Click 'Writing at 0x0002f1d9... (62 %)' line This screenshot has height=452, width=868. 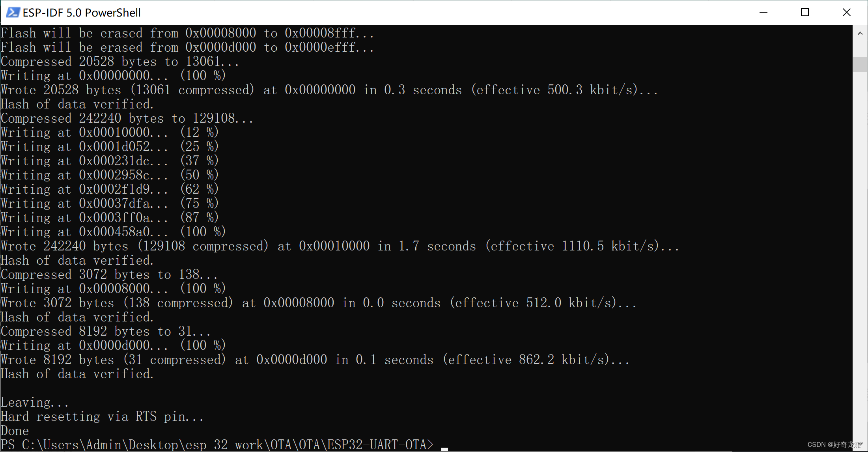[x=110, y=189]
